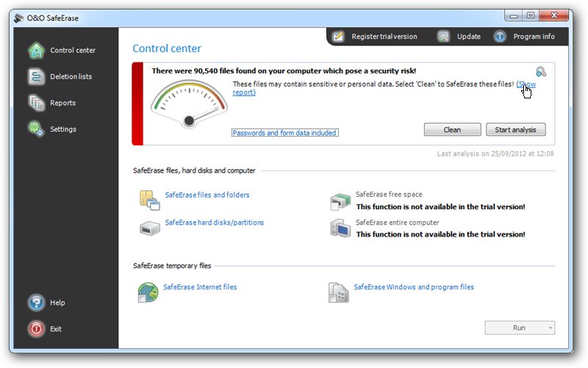588x368 pixels.
Task: Click the Update label in top bar
Action: click(469, 36)
